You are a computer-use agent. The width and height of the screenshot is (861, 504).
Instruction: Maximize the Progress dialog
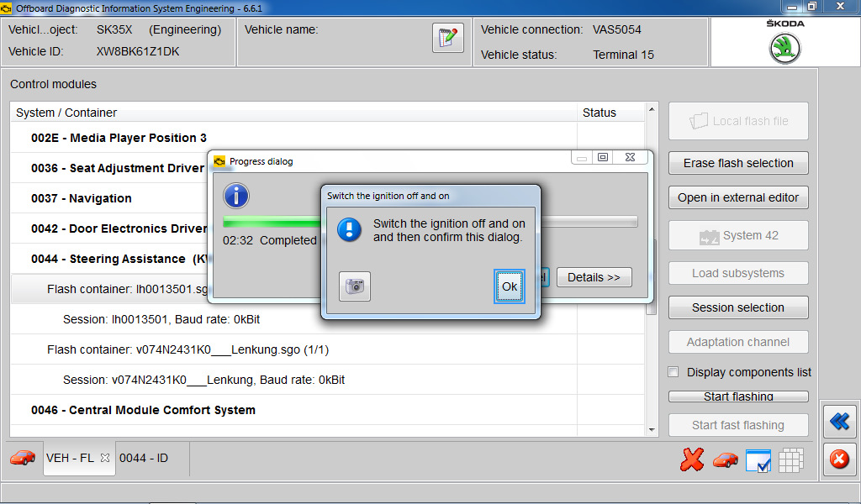point(602,157)
